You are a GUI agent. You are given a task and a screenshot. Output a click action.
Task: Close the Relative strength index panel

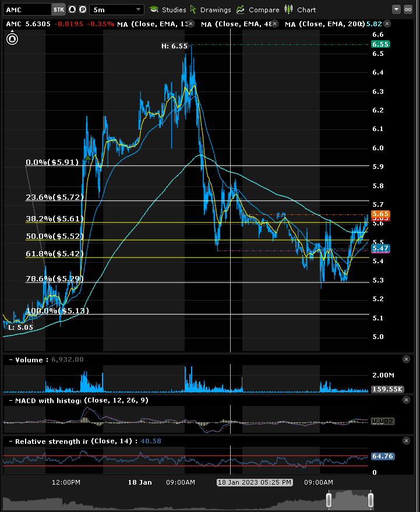click(406, 441)
